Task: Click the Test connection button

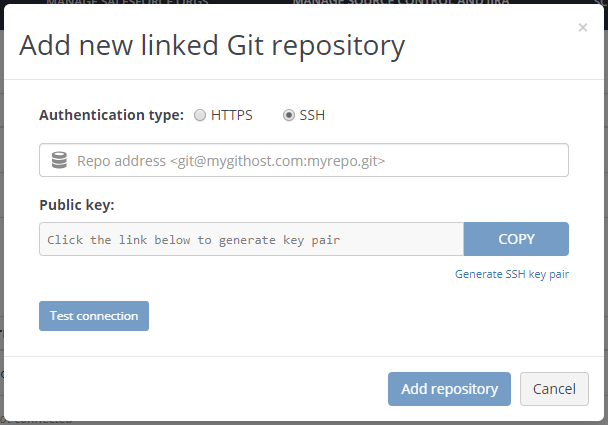Action: (94, 316)
